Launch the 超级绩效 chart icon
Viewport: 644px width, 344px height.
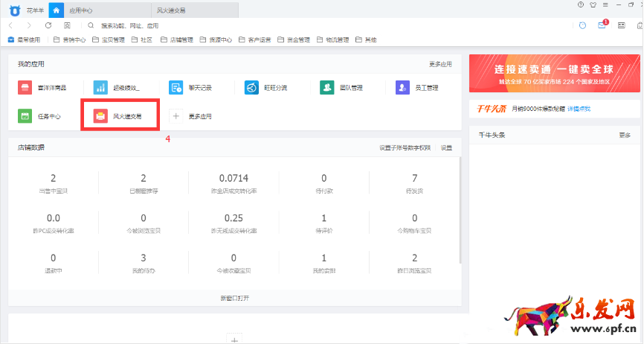pyautogui.click(x=100, y=88)
